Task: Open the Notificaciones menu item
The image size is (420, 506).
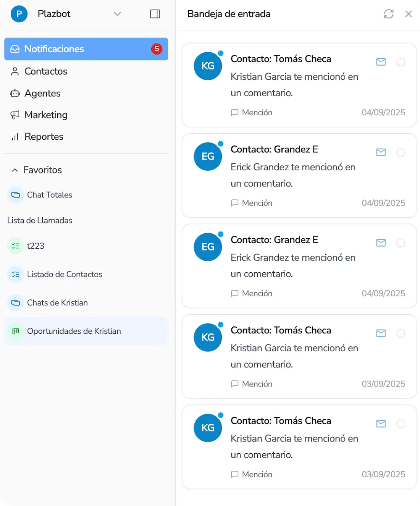Action: (86, 49)
